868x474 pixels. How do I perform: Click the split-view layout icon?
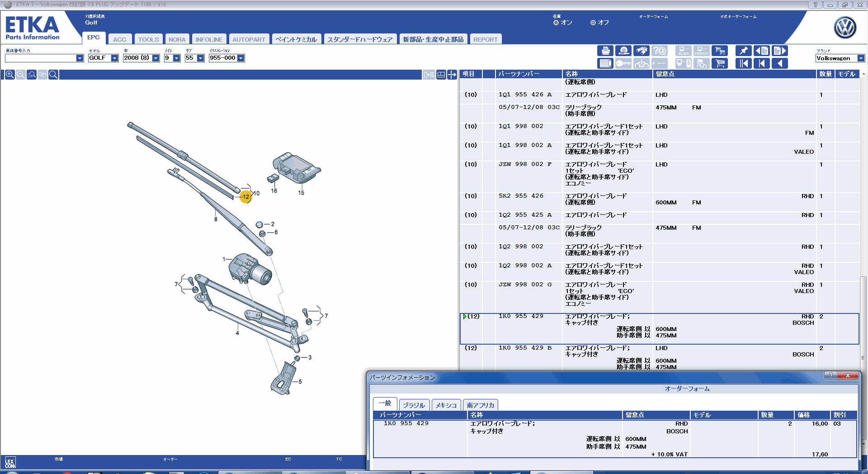(x=429, y=75)
